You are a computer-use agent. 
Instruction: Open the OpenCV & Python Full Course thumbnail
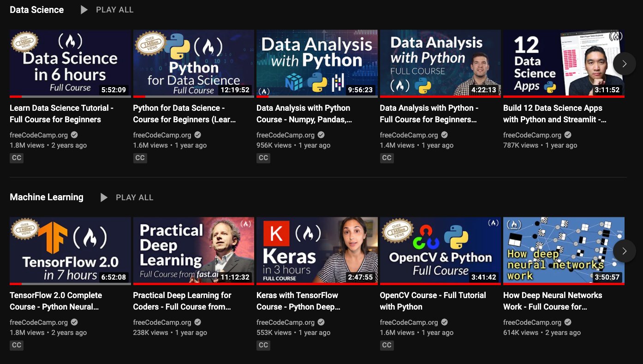coord(441,251)
